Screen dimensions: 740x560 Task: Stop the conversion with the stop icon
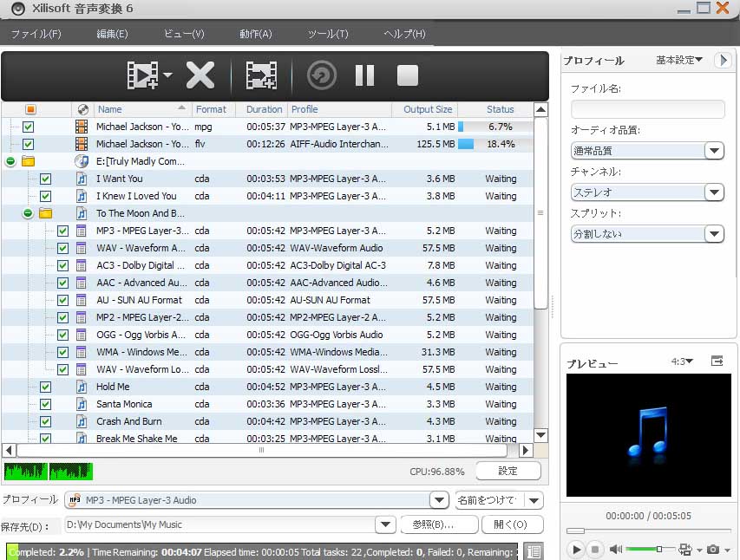pos(408,75)
